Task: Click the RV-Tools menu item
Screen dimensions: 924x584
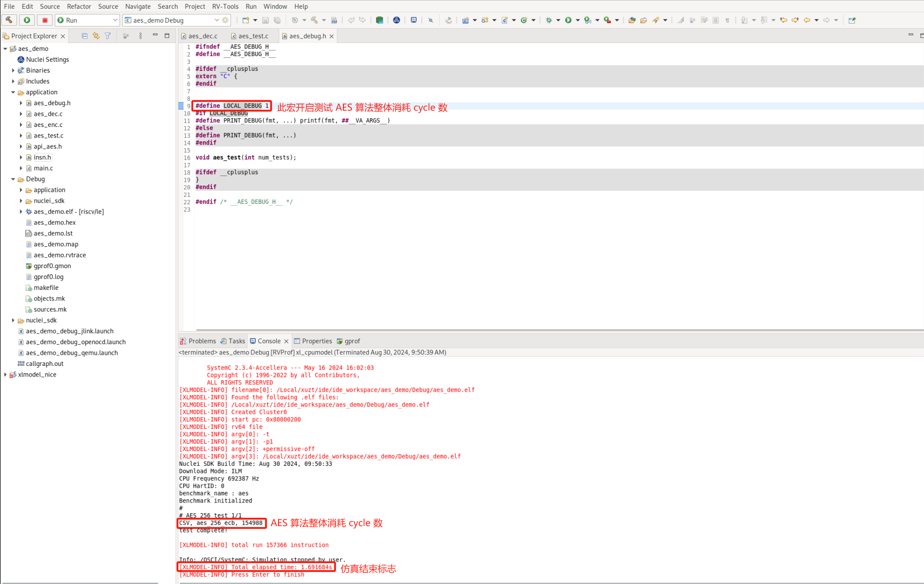Action: pos(227,6)
